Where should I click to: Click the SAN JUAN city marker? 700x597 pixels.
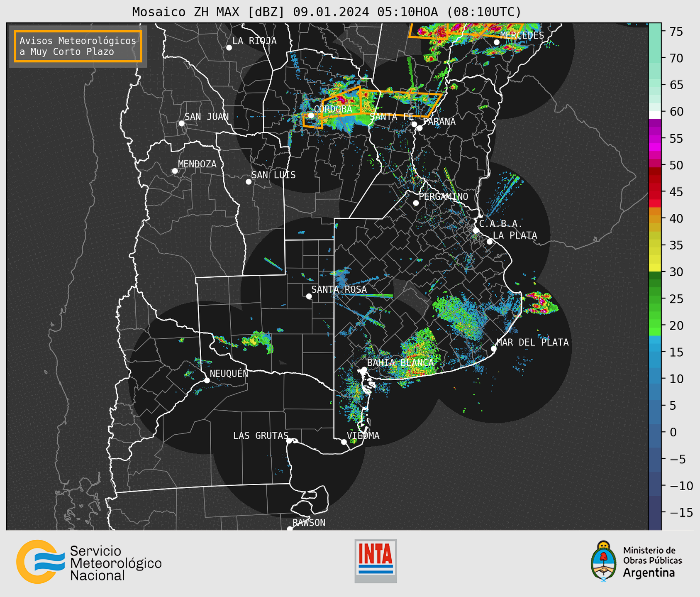[x=181, y=123]
